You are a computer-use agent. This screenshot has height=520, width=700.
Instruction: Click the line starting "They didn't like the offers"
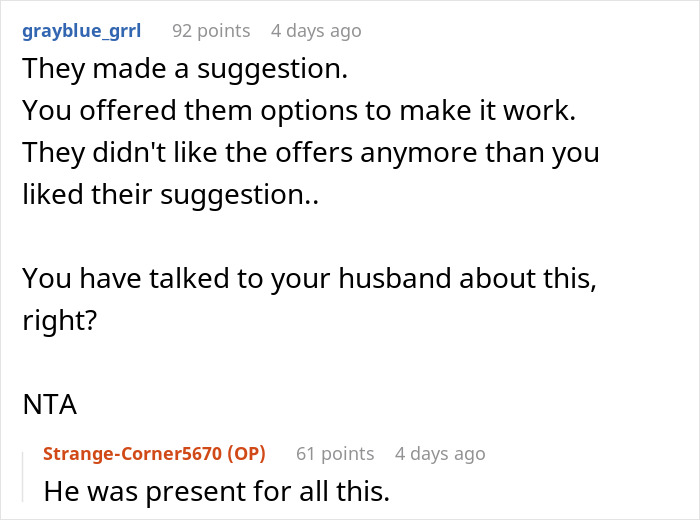point(310,153)
